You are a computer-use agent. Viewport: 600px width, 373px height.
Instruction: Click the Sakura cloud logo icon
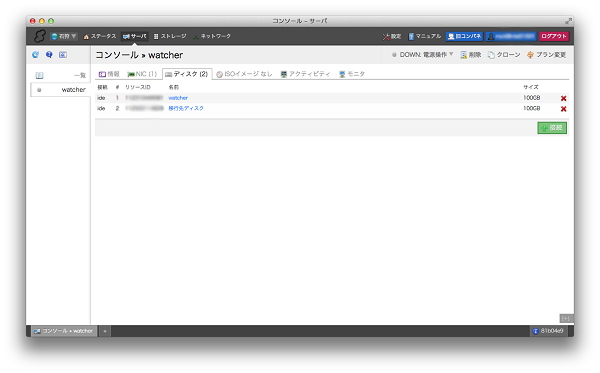(39, 36)
